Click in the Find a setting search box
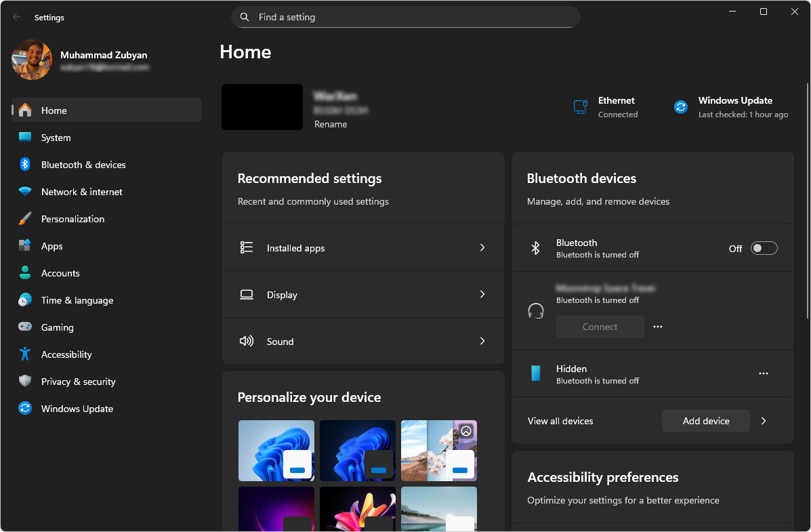The image size is (811, 532). 405,17
